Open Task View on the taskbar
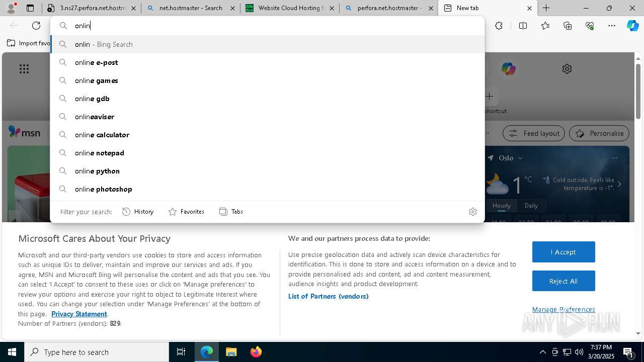The image size is (644, 362). 181,352
